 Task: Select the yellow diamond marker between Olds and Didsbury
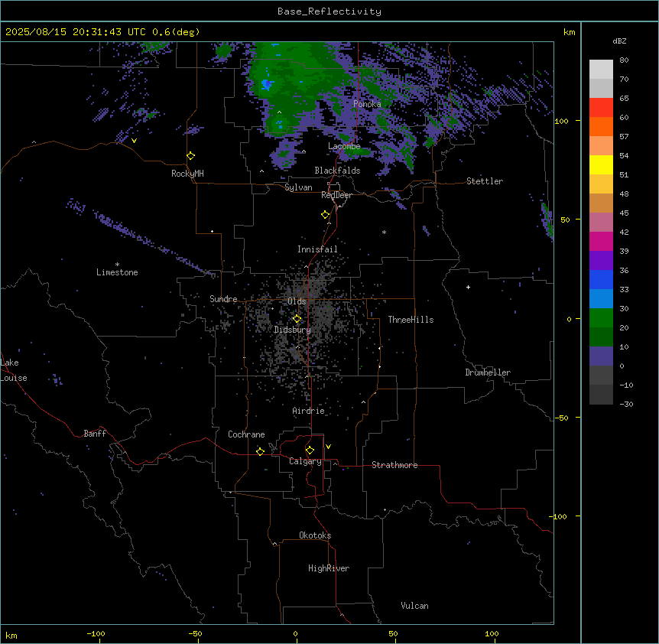(297, 319)
